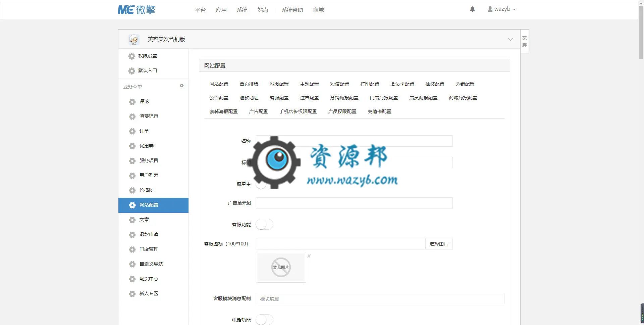Open the wazyb user dropdown
This screenshot has height=325, width=644.
point(501,9)
